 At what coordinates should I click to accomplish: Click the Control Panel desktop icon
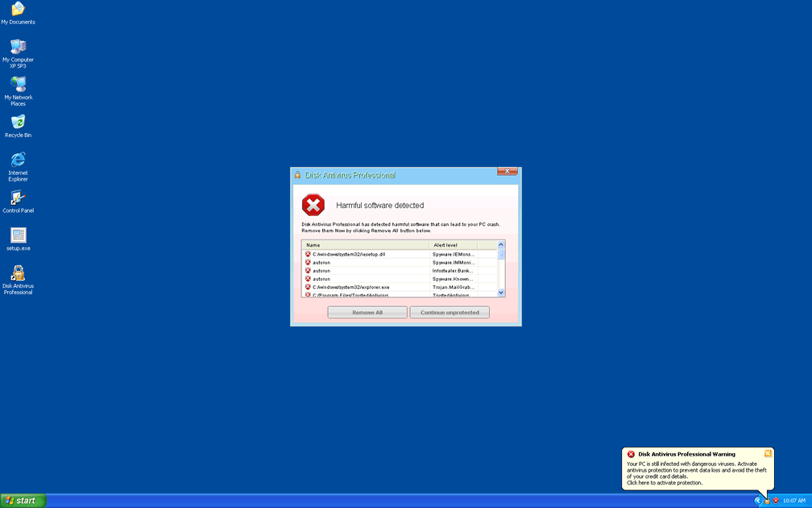coord(18,198)
